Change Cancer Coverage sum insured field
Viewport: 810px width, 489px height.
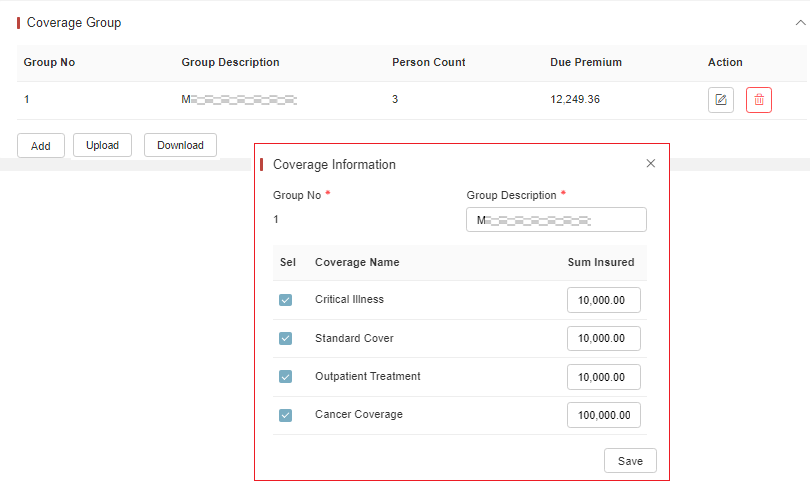[x=604, y=415]
